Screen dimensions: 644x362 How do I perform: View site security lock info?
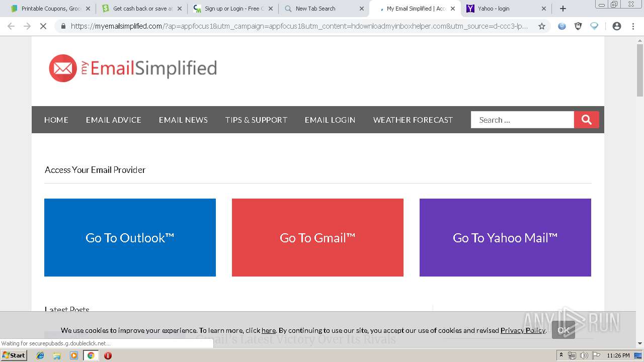coord(63,26)
